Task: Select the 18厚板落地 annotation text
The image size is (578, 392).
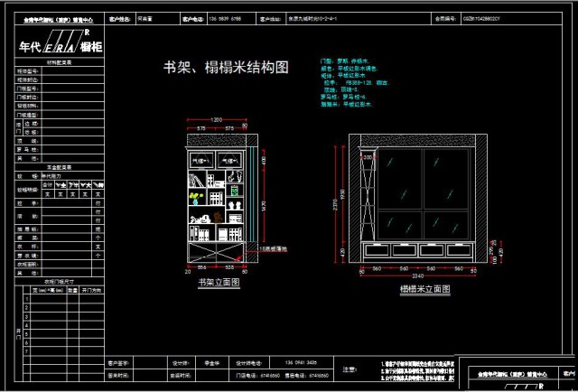Action: click(274, 249)
